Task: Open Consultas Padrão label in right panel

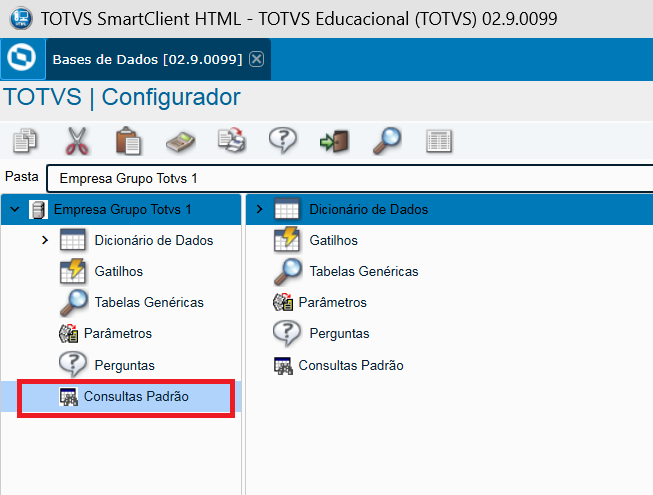Action: [351, 365]
